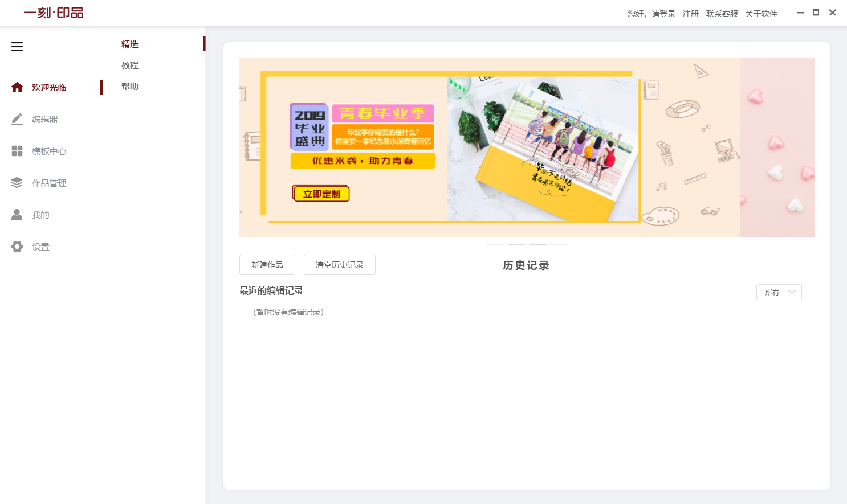847x504 pixels.
Task: Select the 模板中心 template grid icon
Action: point(17,150)
